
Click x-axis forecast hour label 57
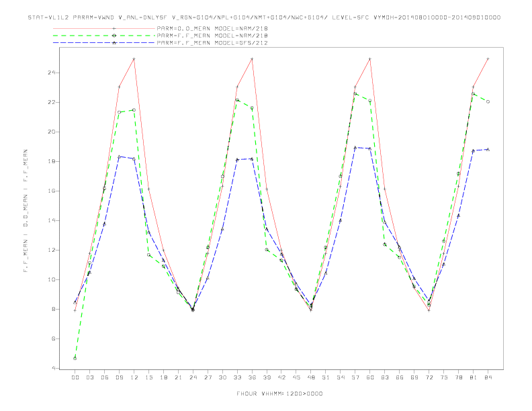pos(355,377)
